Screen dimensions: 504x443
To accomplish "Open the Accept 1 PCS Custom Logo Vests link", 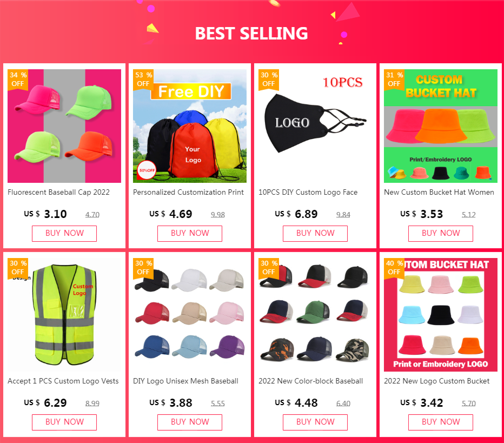I will tap(63, 381).
